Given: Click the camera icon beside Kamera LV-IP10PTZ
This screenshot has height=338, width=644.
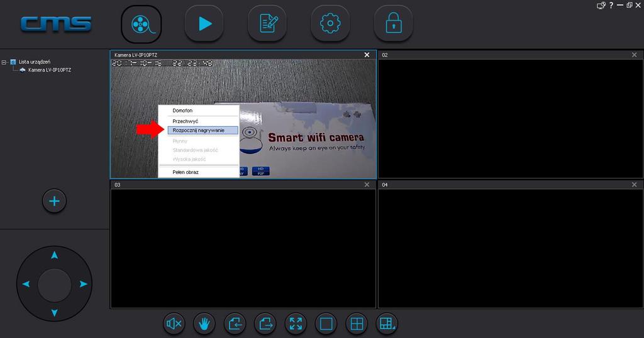Looking at the screenshot, I should [x=23, y=70].
